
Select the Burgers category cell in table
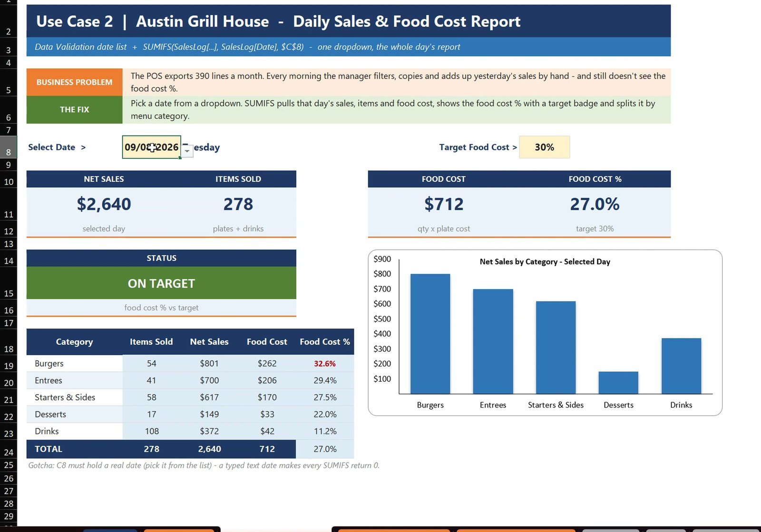[75, 364]
